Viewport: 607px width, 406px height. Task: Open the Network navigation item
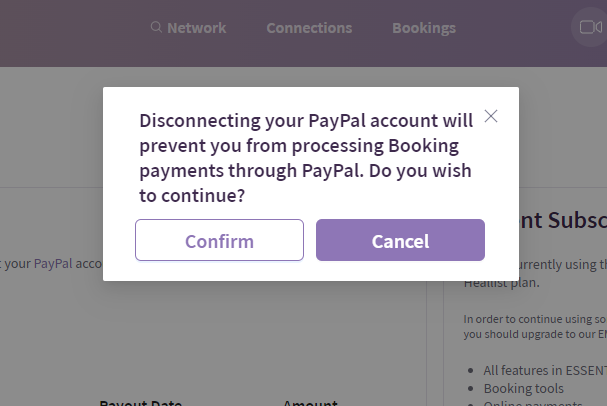[x=196, y=28]
